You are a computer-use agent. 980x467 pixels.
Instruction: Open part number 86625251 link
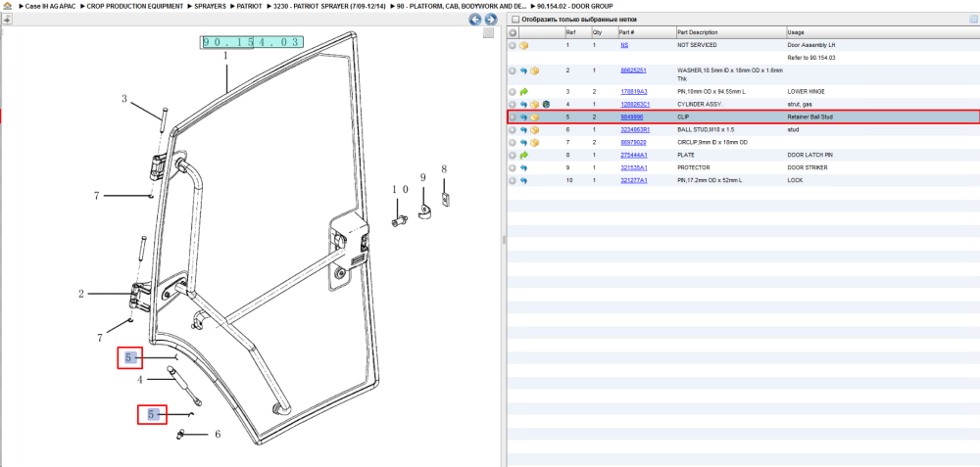pos(633,70)
